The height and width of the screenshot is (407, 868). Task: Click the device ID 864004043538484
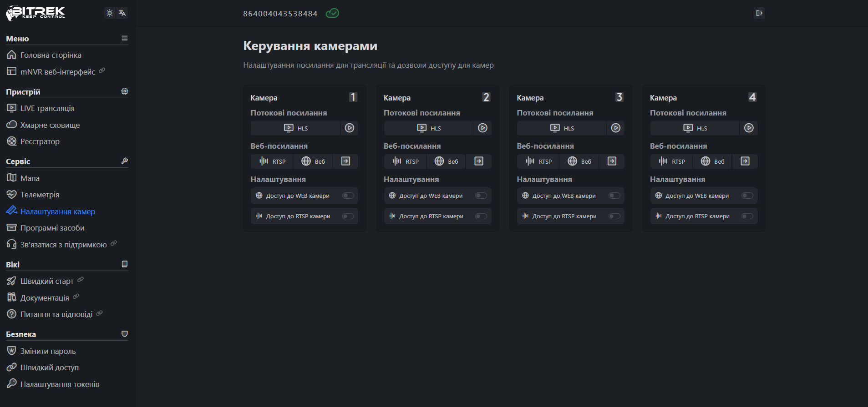(x=280, y=14)
